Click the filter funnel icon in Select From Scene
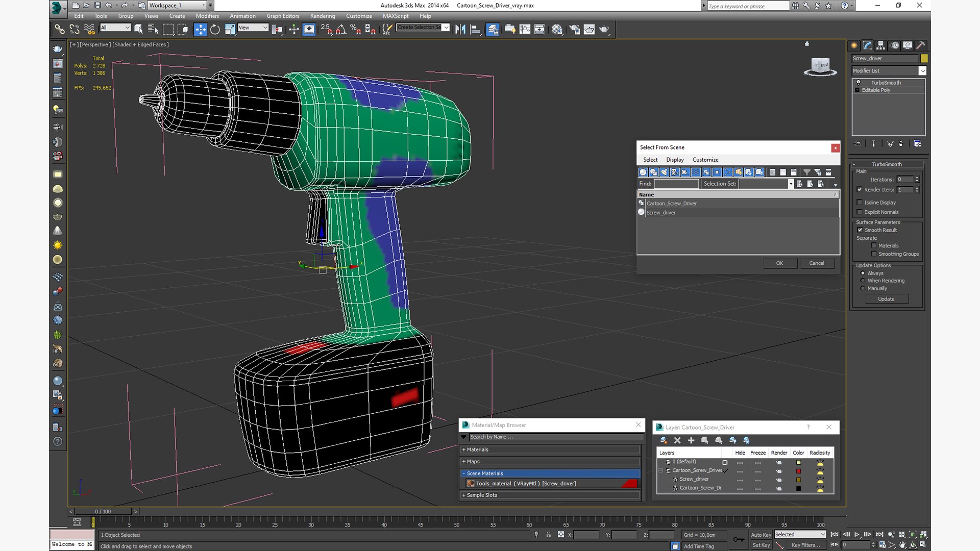 pos(807,172)
